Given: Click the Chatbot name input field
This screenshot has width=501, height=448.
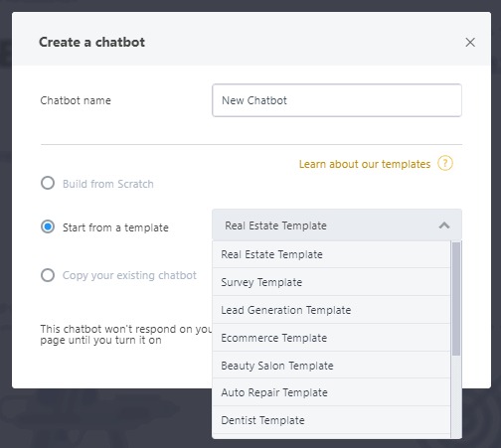Looking at the screenshot, I should [337, 100].
